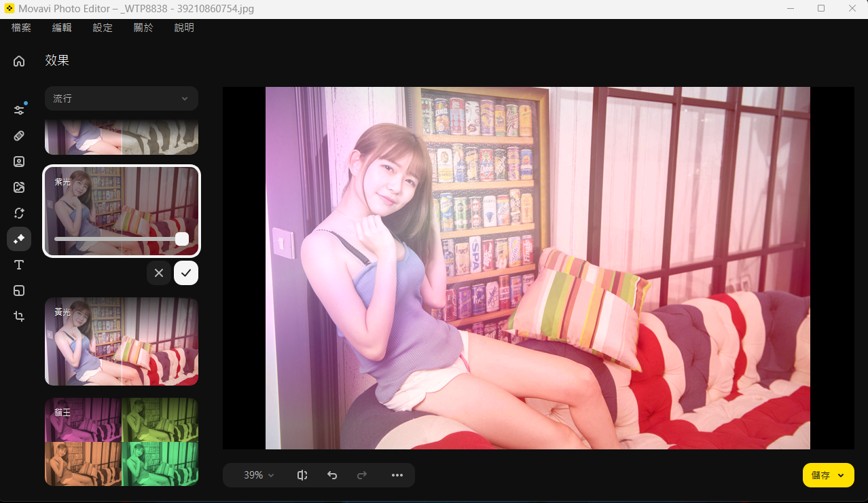This screenshot has height=503, width=868.
Task: Select the Crop tool
Action: [x=19, y=316]
